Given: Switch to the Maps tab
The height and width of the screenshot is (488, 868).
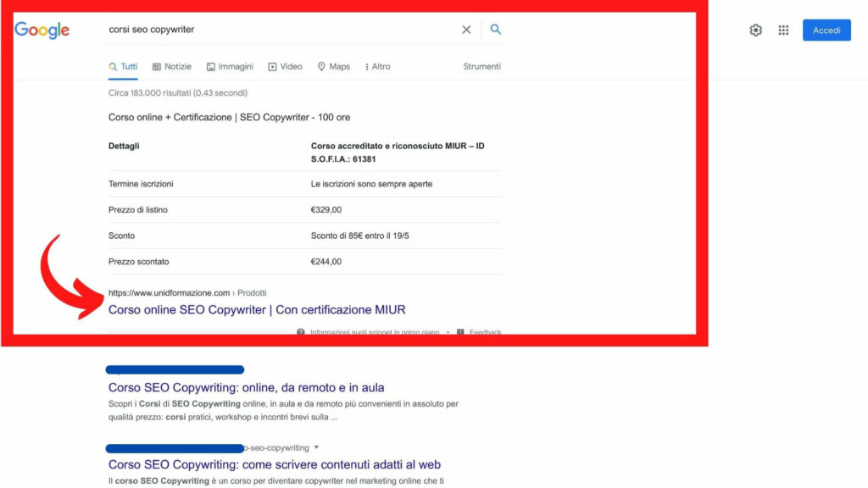Looking at the screenshot, I should (x=334, y=66).
